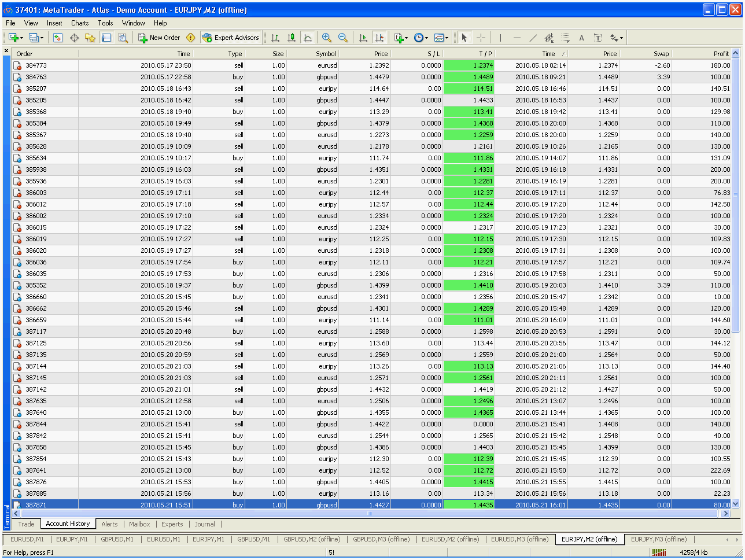Image resolution: width=745 pixels, height=560 pixels.
Task: Zoom out on the chart
Action: [343, 38]
